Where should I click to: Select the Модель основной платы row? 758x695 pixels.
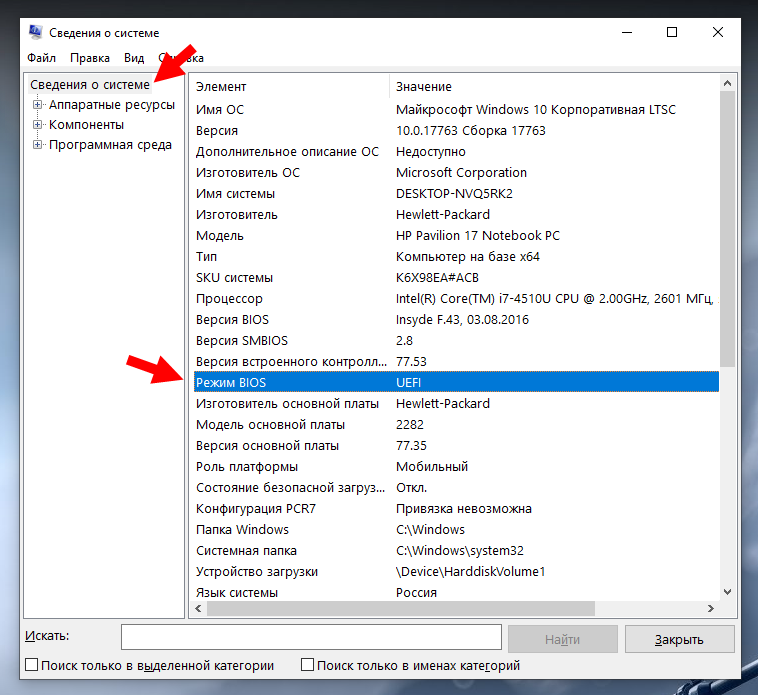click(x=456, y=425)
